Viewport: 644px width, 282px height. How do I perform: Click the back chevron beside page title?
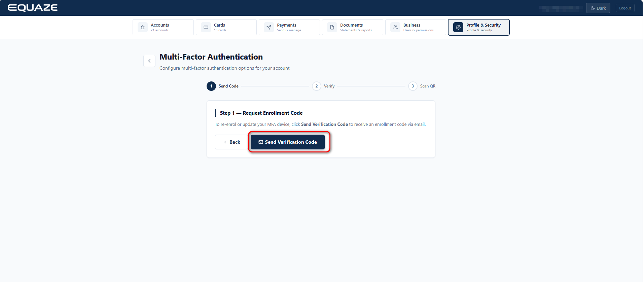pyautogui.click(x=149, y=61)
